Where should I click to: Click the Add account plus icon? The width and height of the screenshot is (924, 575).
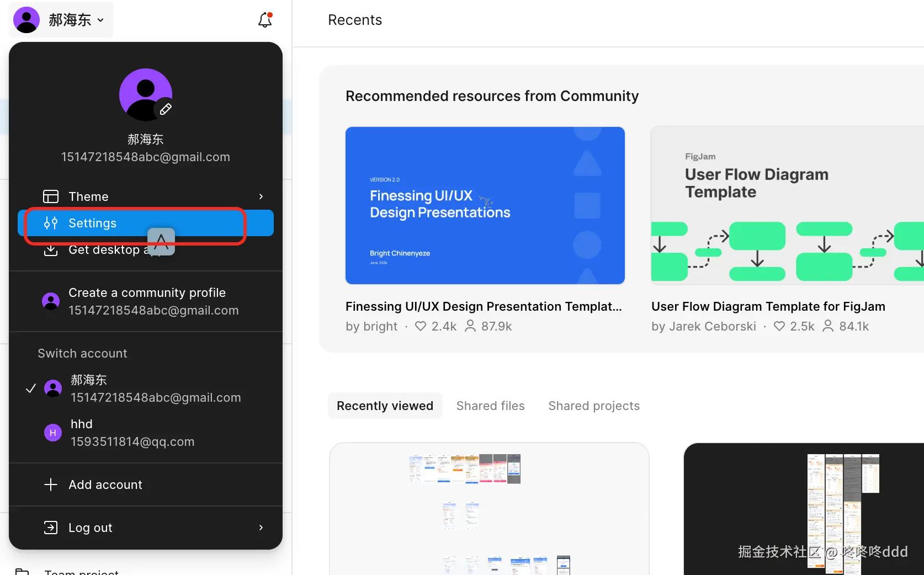(x=51, y=485)
